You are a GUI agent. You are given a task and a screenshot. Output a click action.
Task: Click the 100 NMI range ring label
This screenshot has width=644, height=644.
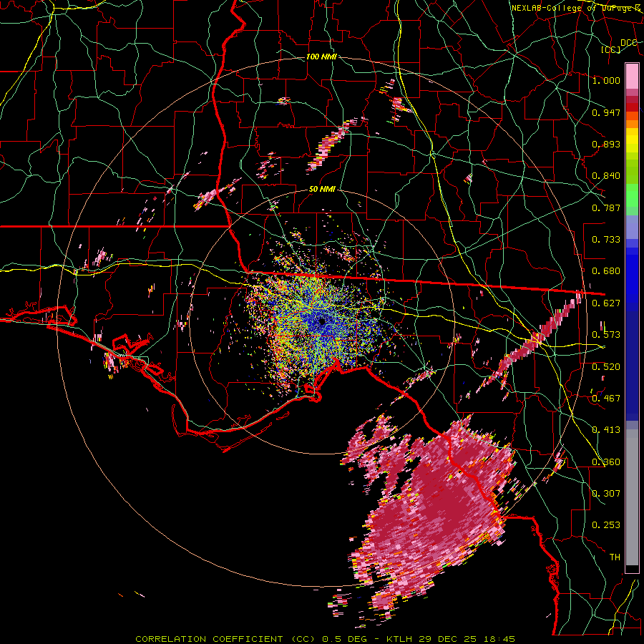tap(321, 57)
